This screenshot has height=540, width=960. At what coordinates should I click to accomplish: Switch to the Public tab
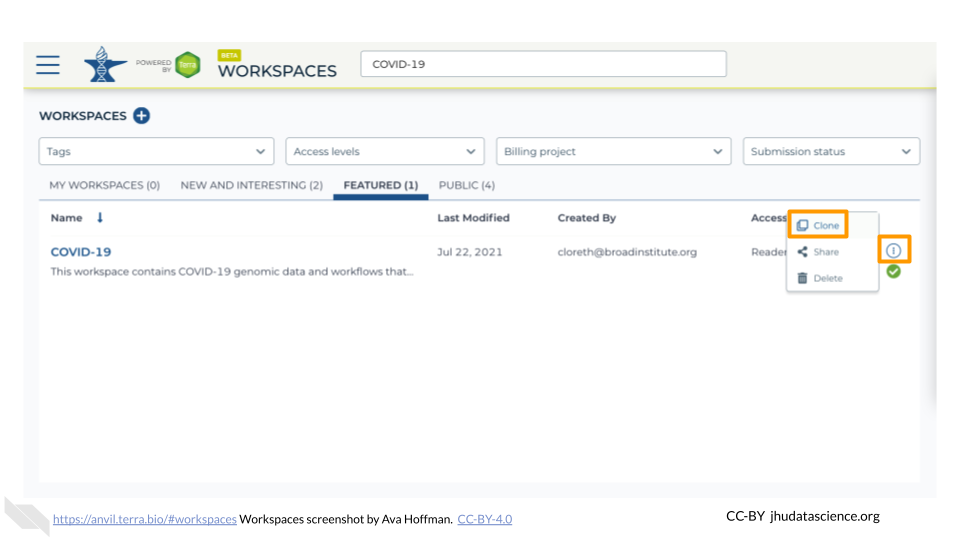pyautogui.click(x=467, y=185)
